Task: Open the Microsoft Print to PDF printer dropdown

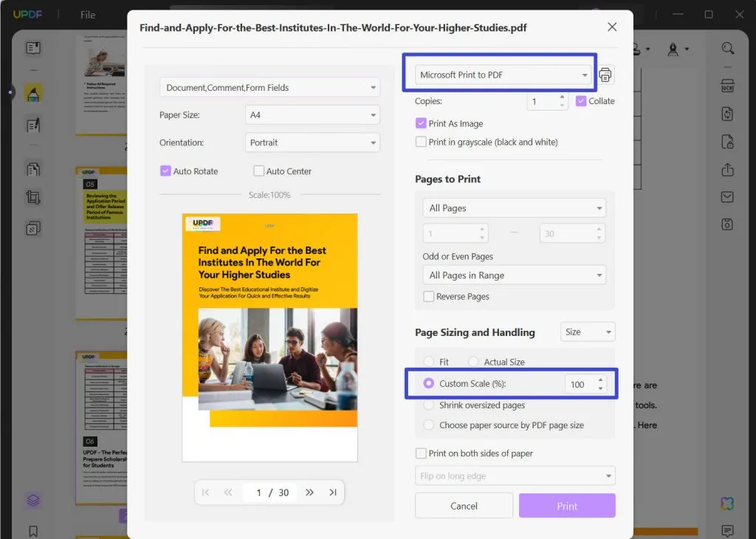Action: click(x=504, y=75)
